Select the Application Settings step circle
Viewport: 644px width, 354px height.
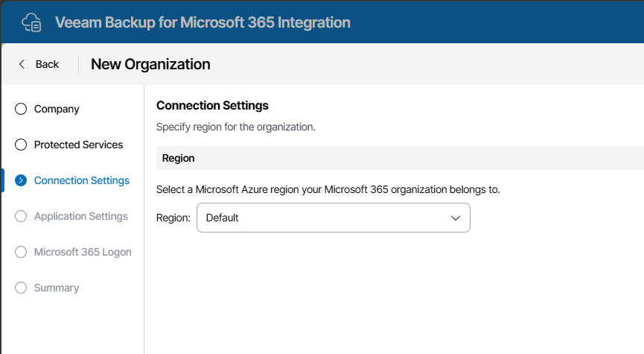pos(21,216)
